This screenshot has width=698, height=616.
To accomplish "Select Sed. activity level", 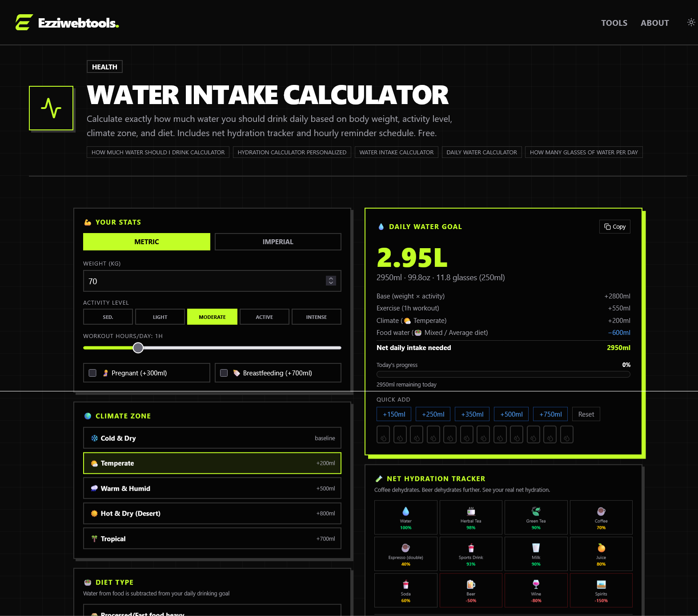I will pos(108,317).
